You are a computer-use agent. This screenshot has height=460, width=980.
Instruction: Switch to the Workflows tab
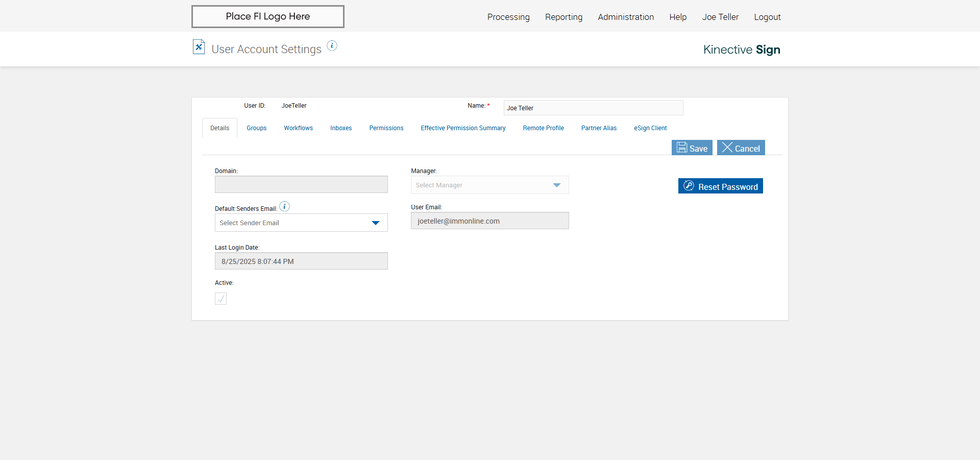click(299, 128)
